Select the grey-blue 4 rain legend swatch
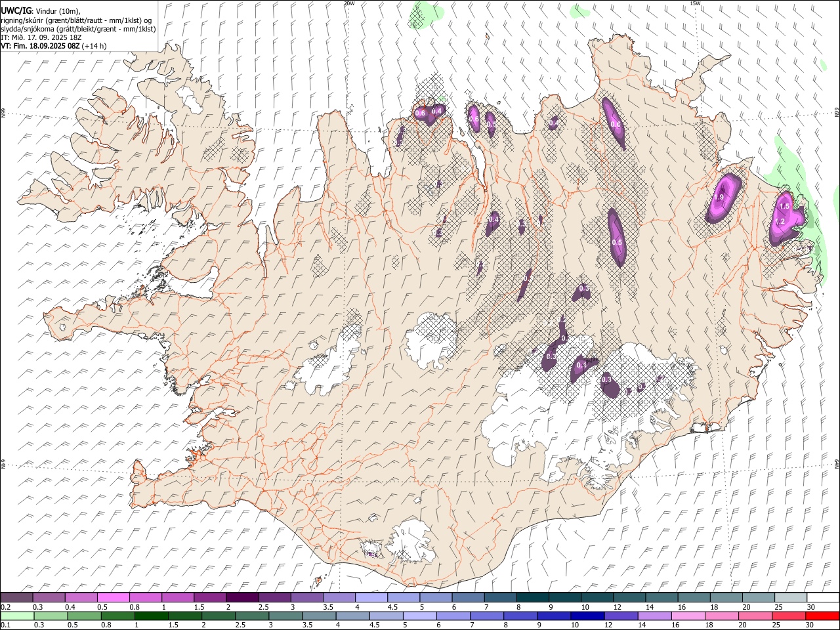This screenshot has height=630, width=840. click(352, 616)
